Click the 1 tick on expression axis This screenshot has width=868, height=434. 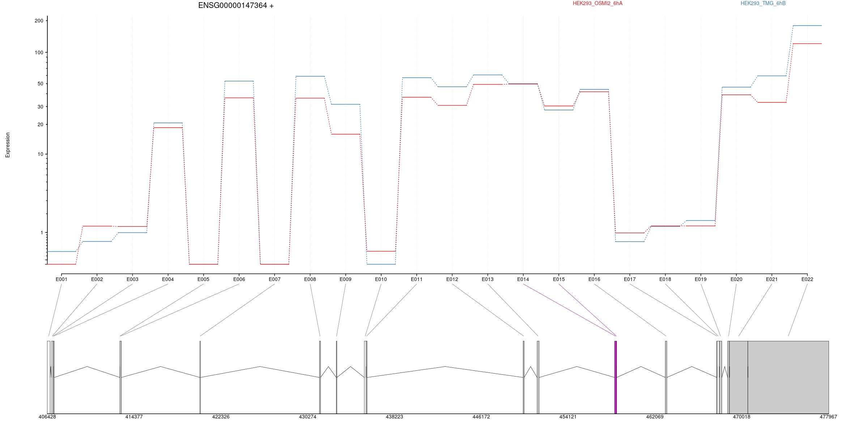tap(42, 233)
